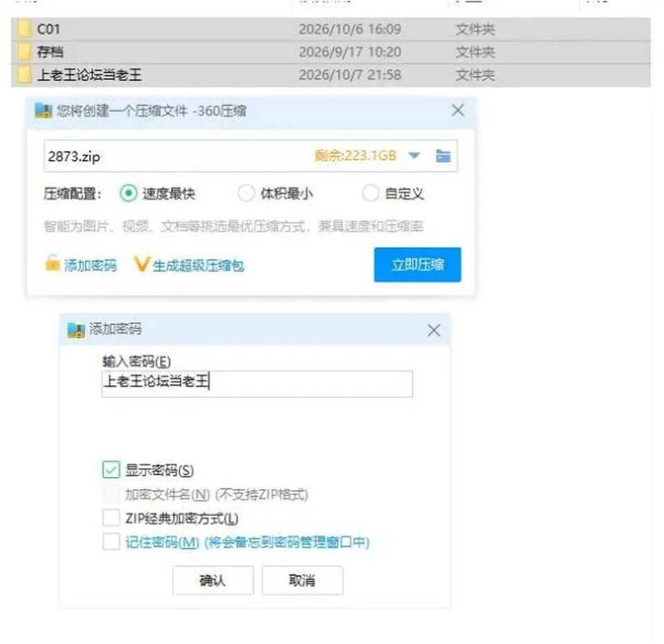Screen dimensions: 664x644
Task: Click the orange lock icon by 添加密码
Action: point(53,264)
